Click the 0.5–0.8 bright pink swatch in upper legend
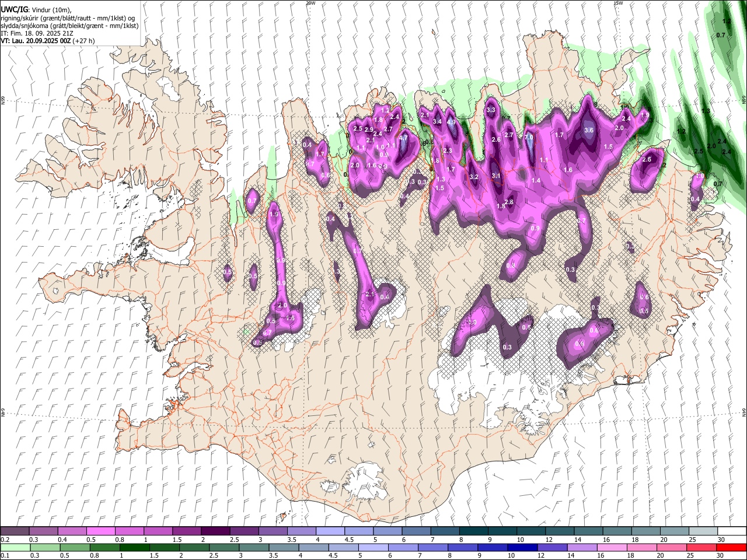The width and height of the screenshot is (747, 560). point(100,531)
